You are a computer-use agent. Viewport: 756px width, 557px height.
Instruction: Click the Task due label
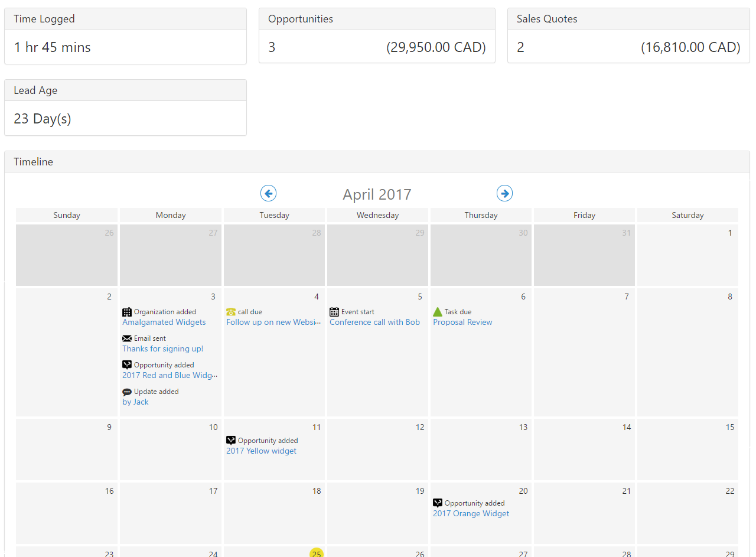pyautogui.click(x=458, y=312)
